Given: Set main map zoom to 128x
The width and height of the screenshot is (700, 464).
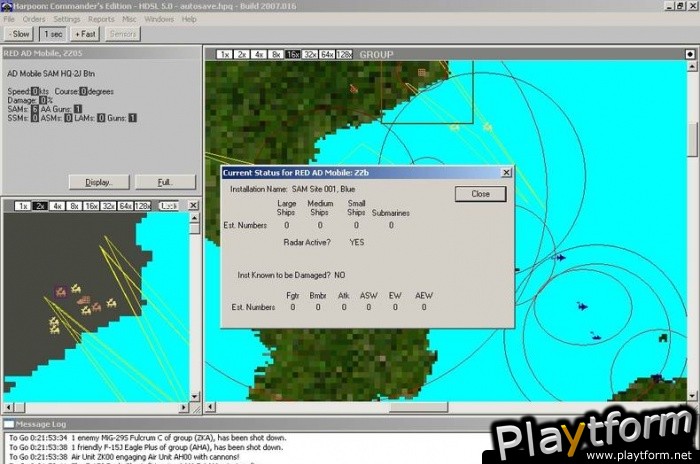Looking at the screenshot, I should (344, 54).
